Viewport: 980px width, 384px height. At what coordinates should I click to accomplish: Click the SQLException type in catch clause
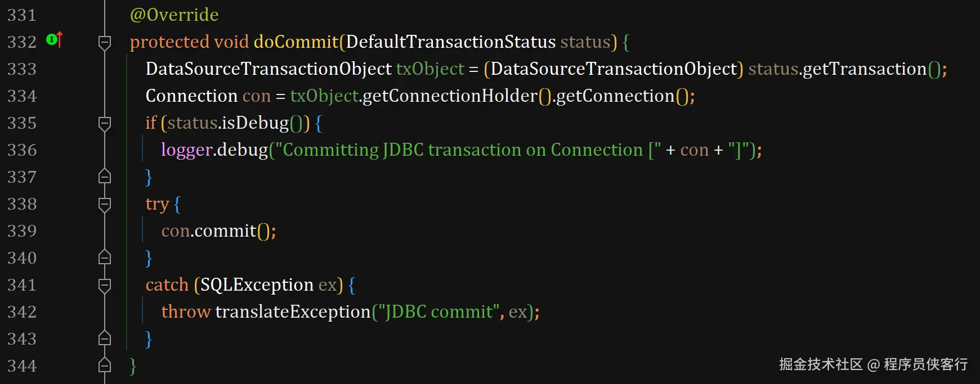click(257, 285)
